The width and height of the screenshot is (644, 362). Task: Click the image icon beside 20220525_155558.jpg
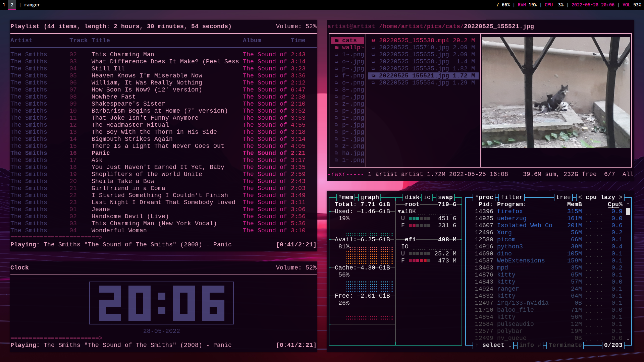[373, 62]
